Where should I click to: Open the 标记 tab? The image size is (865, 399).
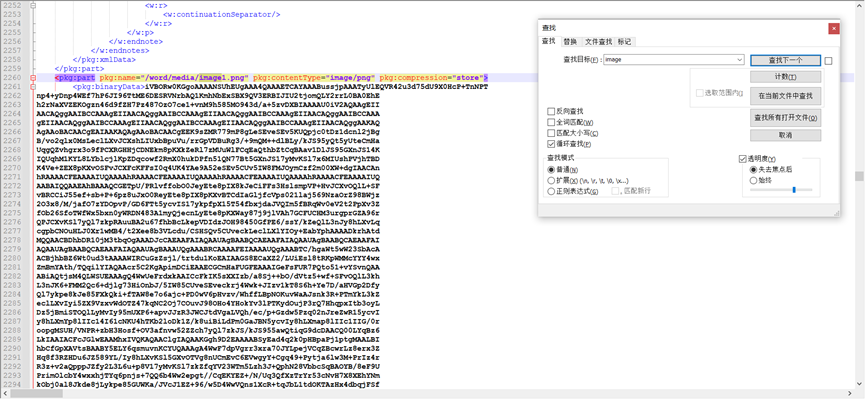[624, 42]
